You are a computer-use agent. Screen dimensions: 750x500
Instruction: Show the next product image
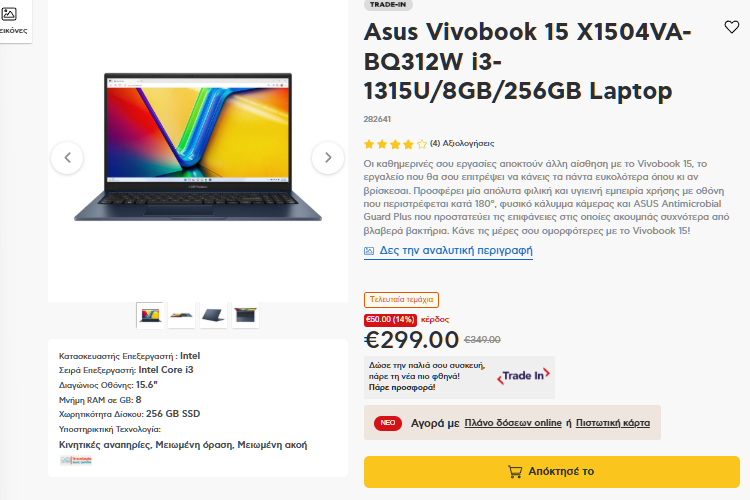[x=328, y=157]
